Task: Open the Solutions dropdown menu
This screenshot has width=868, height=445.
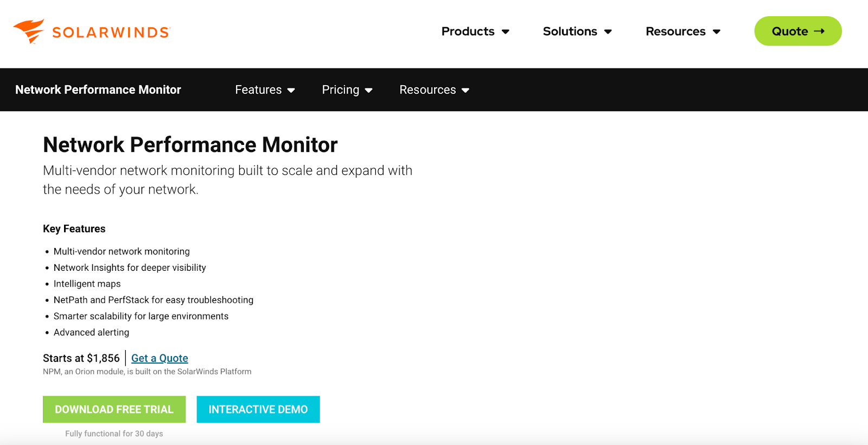Action: click(570, 31)
